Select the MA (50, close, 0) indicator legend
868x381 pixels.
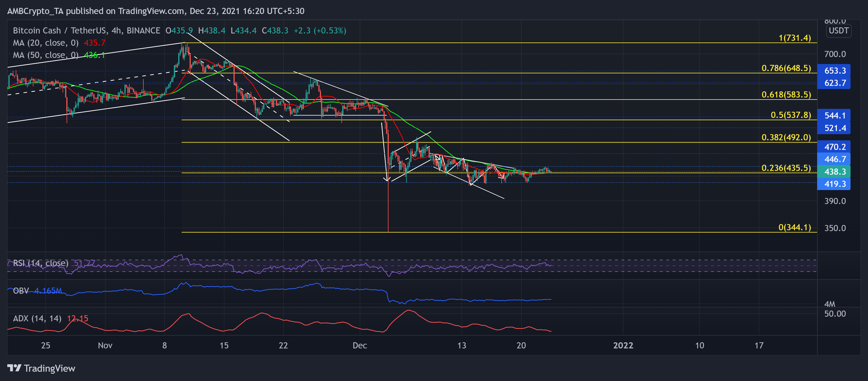coord(45,55)
